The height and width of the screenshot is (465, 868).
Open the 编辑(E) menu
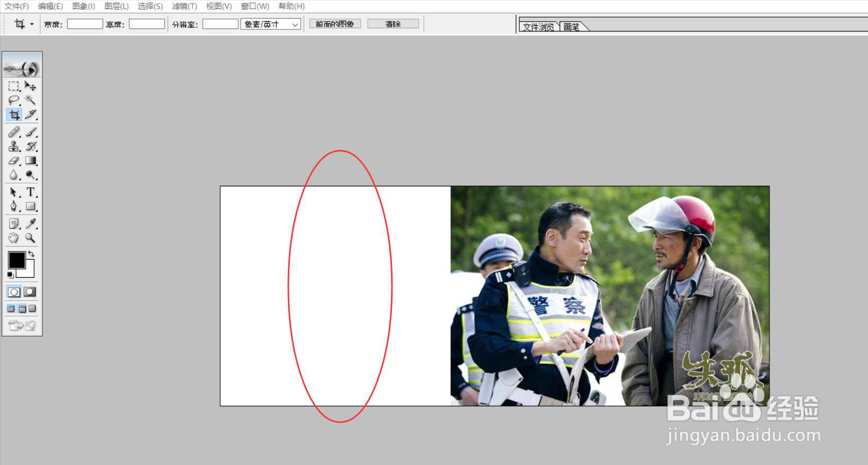[50, 6]
